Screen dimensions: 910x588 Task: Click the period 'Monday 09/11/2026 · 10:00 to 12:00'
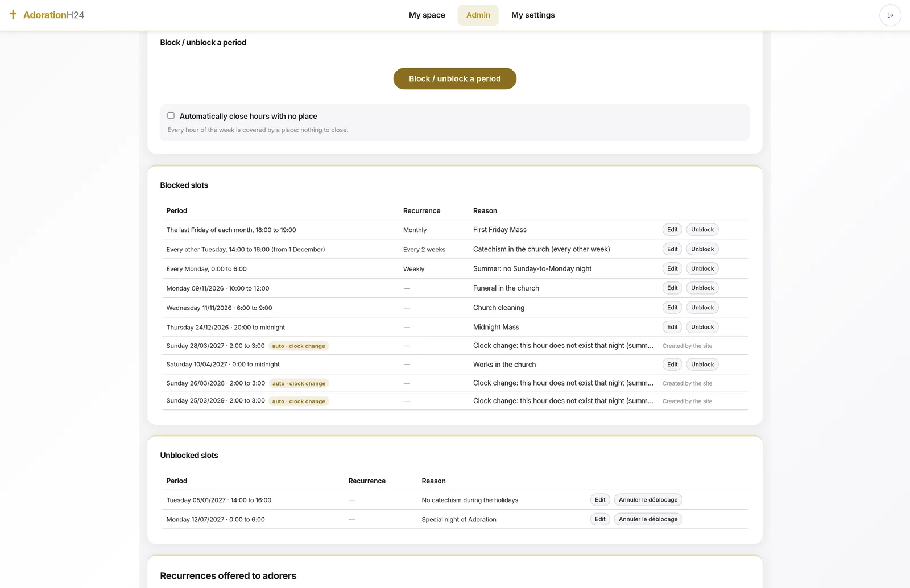[218, 289]
